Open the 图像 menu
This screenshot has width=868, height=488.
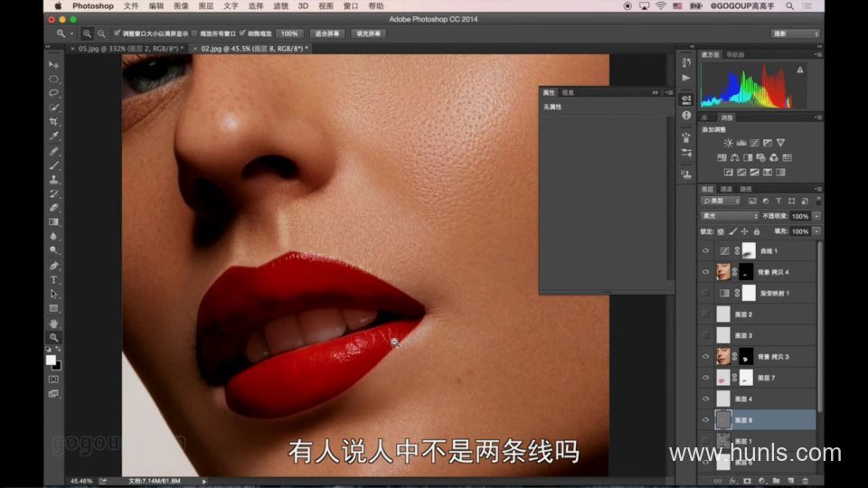pos(181,6)
